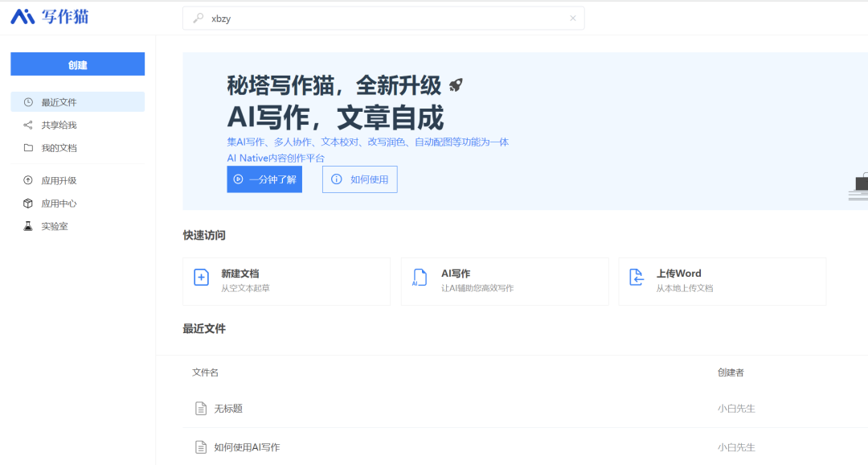Click the search magnifier icon
This screenshot has height=465, width=868.
coord(199,19)
